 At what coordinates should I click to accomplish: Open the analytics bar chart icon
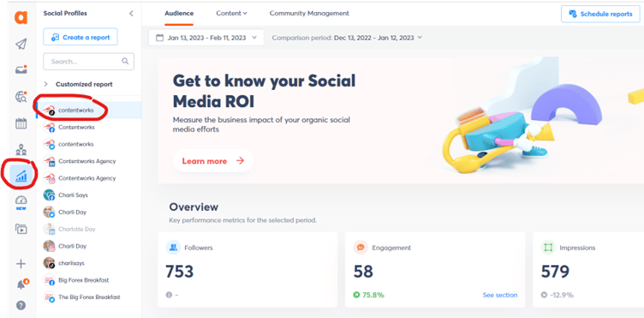coord(21,177)
